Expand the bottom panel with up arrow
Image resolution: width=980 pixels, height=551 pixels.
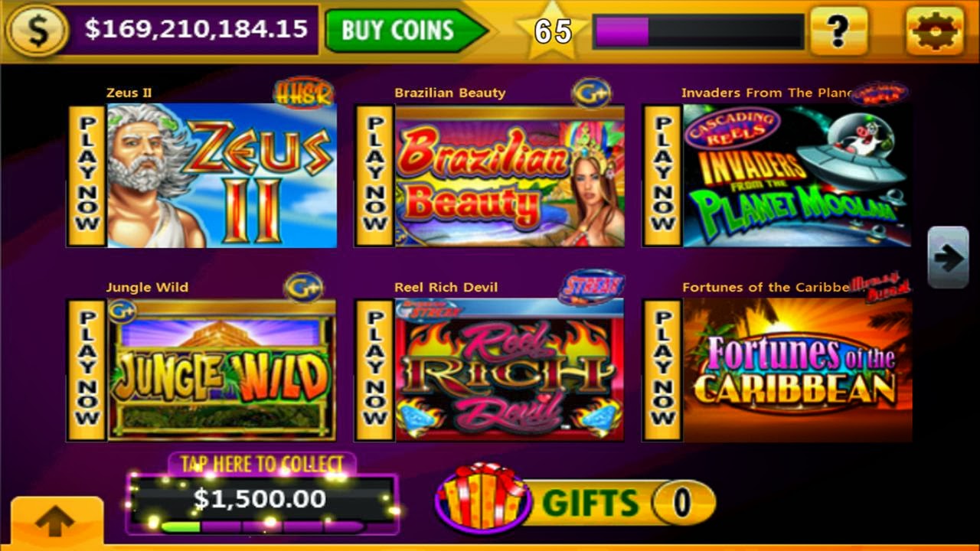click(x=57, y=522)
